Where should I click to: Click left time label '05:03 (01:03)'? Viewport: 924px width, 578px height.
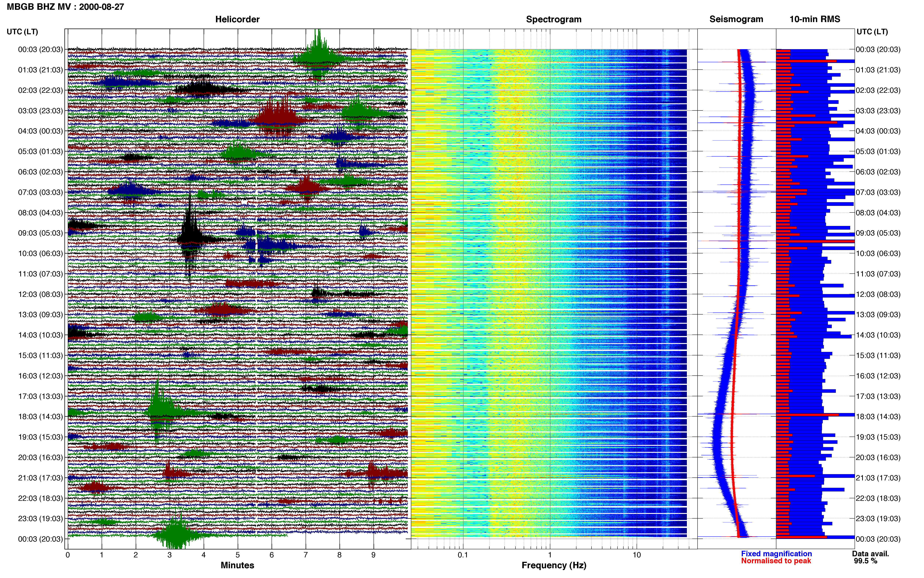point(40,151)
